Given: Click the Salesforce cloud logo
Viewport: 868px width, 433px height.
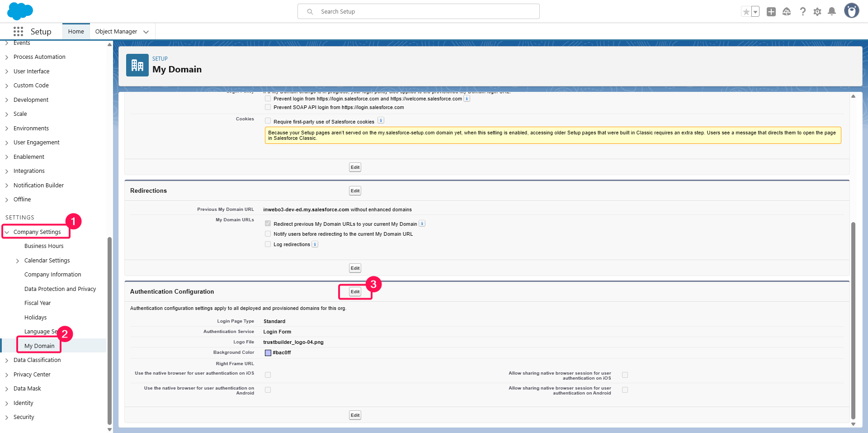Looking at the screenshot, I should click(x=20, y=11).
